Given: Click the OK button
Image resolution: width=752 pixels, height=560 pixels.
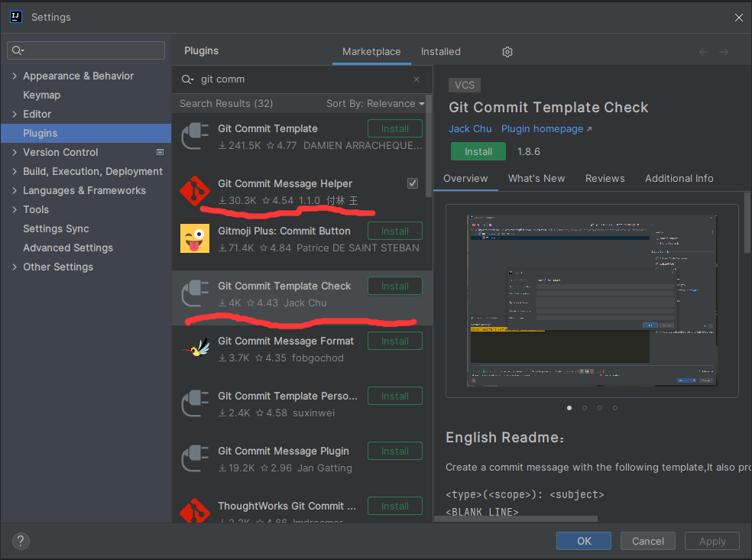Looking at the screenshot, I should click(584, 542).
